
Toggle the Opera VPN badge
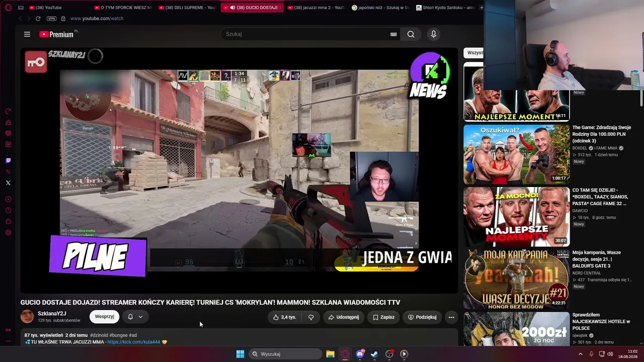point(51,19)
